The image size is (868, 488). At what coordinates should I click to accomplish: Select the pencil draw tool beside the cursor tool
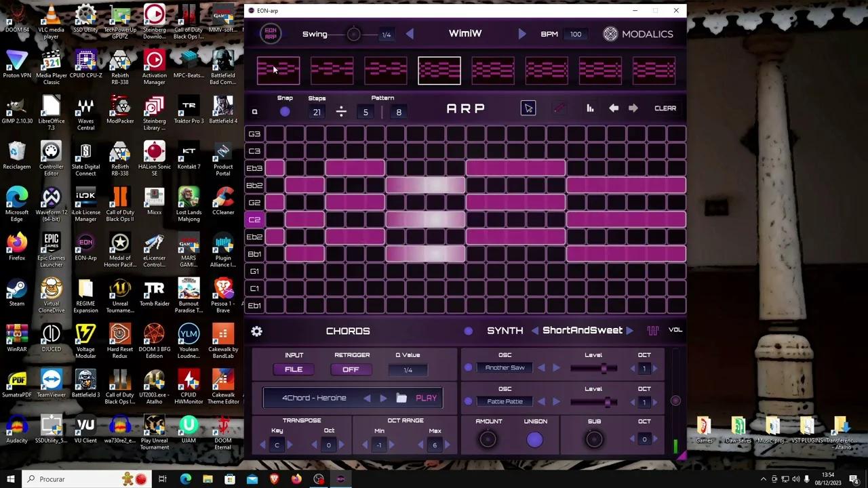click(x=559, y=108)
